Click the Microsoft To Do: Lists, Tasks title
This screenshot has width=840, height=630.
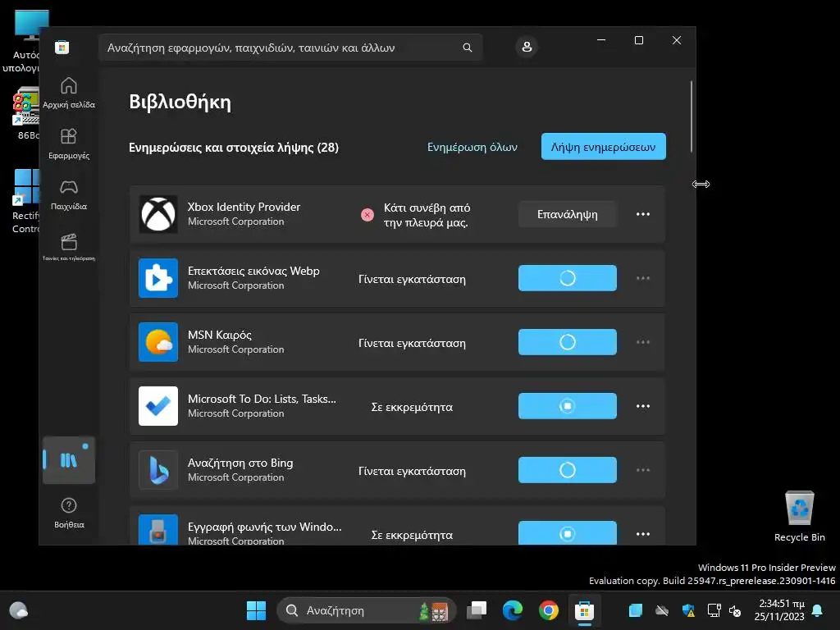[262, 399]
